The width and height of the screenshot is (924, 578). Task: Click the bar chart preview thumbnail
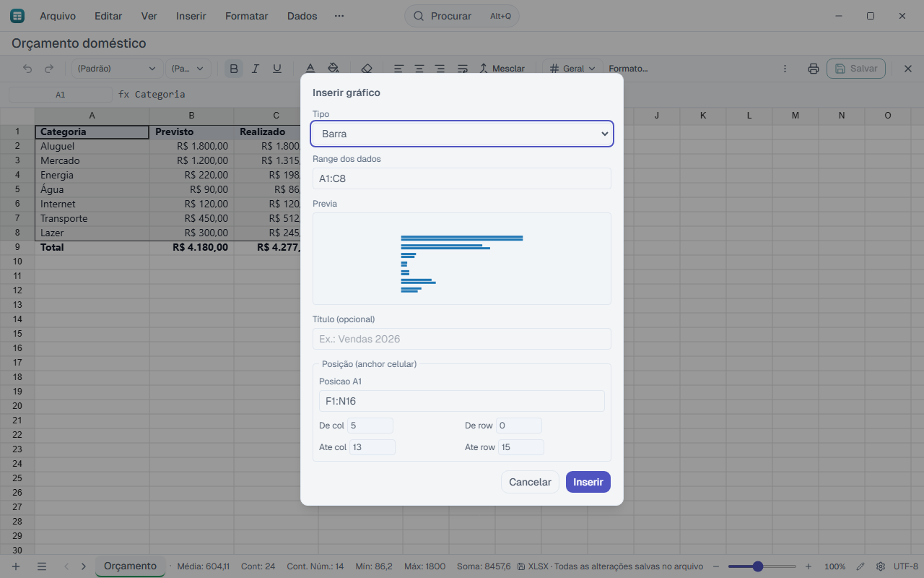pyautogui.click(x=462, y=259)
